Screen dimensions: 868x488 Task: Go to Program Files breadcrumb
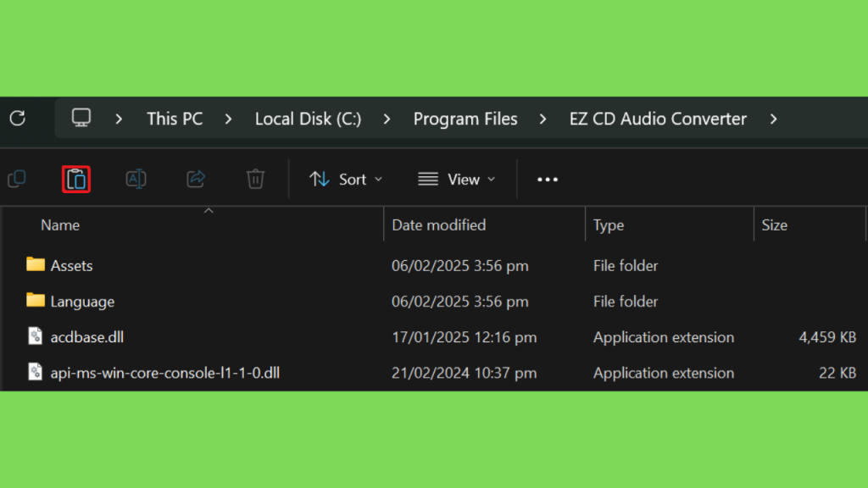pos(465,119)
